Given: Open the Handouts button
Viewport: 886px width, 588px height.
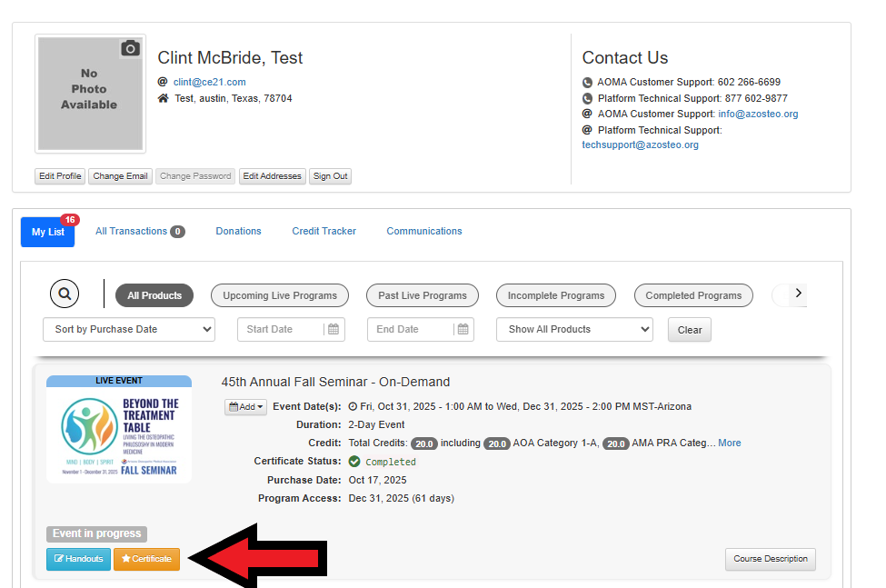Looking at the screenshot, I should coord(78,559).
